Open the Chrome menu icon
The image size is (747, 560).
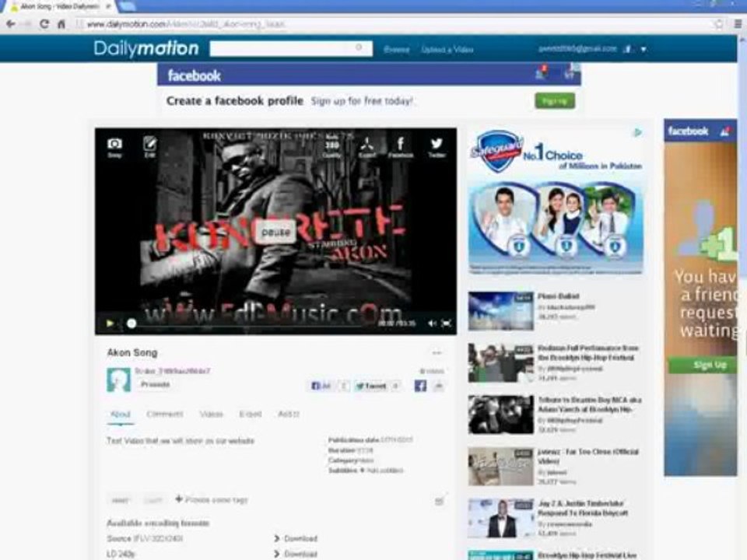738,24
